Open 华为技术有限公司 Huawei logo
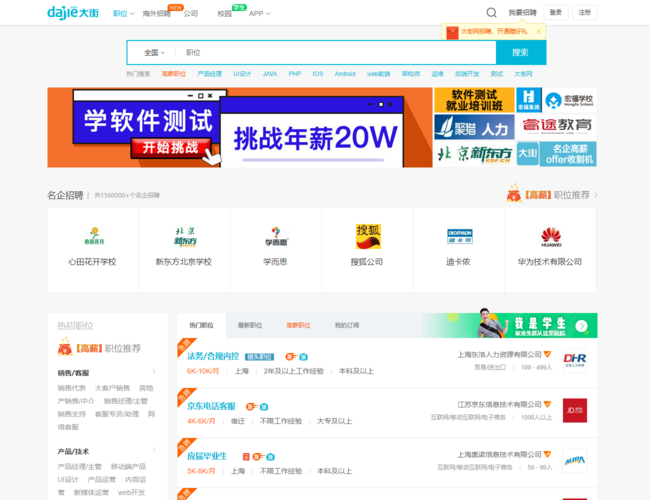Screen dimensions: 650x500 coord(551,236)
